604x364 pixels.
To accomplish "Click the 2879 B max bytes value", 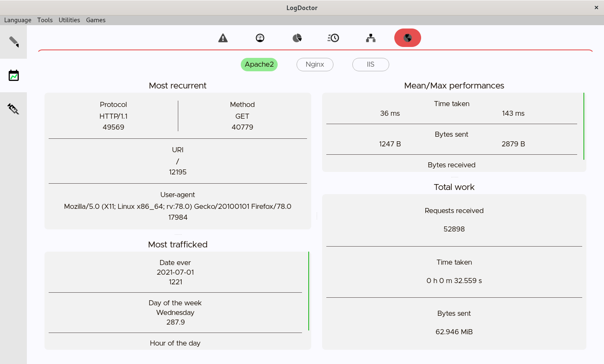I will 513,144.
